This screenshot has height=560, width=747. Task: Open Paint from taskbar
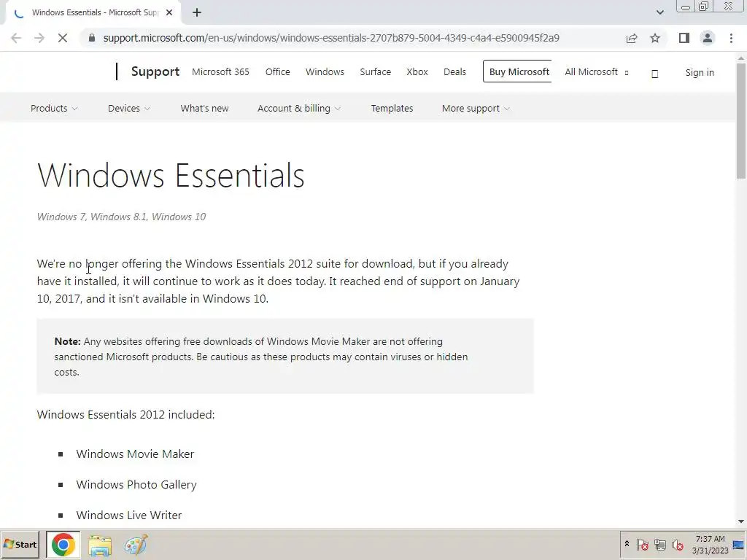coord(136,545)
